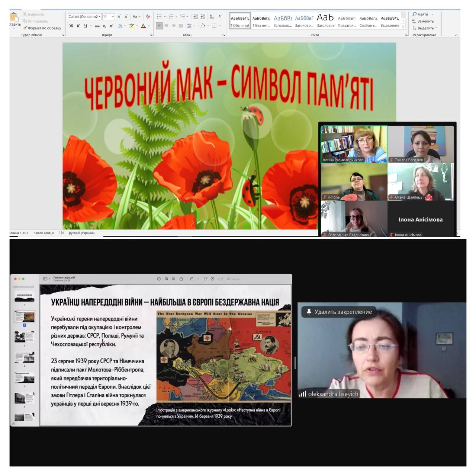Select the Обычный normal style
Screen dimensions: 476x476
pyautogui.click(x=240, y=21)
